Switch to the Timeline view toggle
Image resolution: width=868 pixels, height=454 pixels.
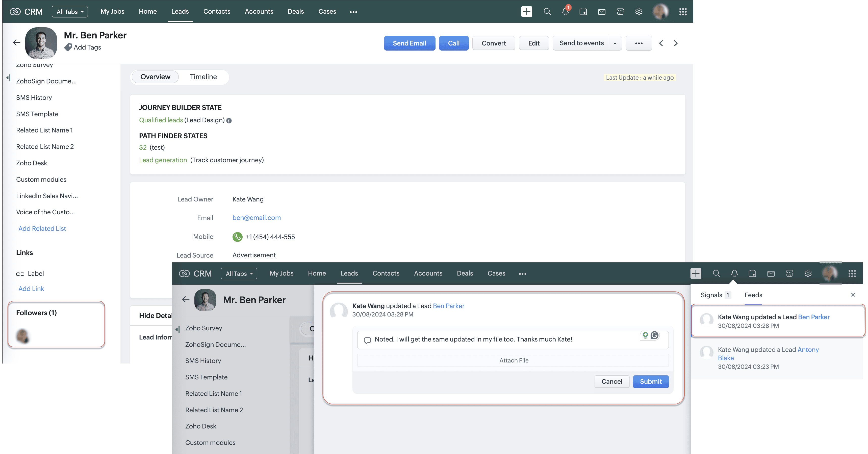tap(203, 77)
